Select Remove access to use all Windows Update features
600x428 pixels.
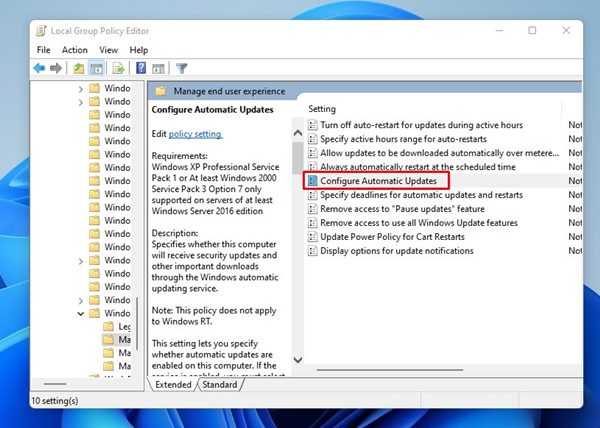[419, 223]
